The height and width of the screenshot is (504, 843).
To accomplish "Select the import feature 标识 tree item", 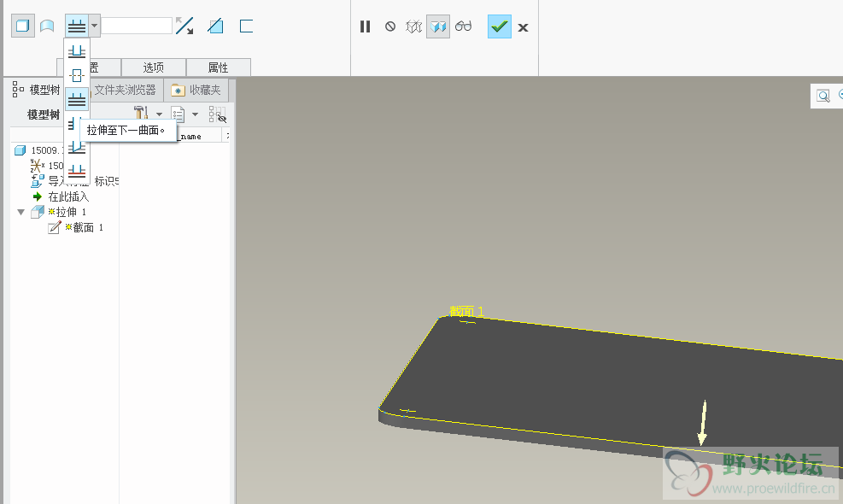I will tap(75, 181).
